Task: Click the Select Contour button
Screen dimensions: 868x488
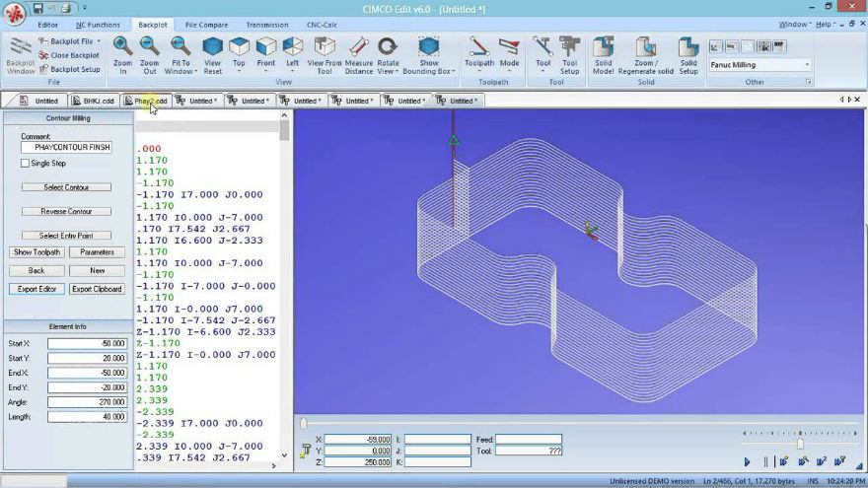Action: 65,187
